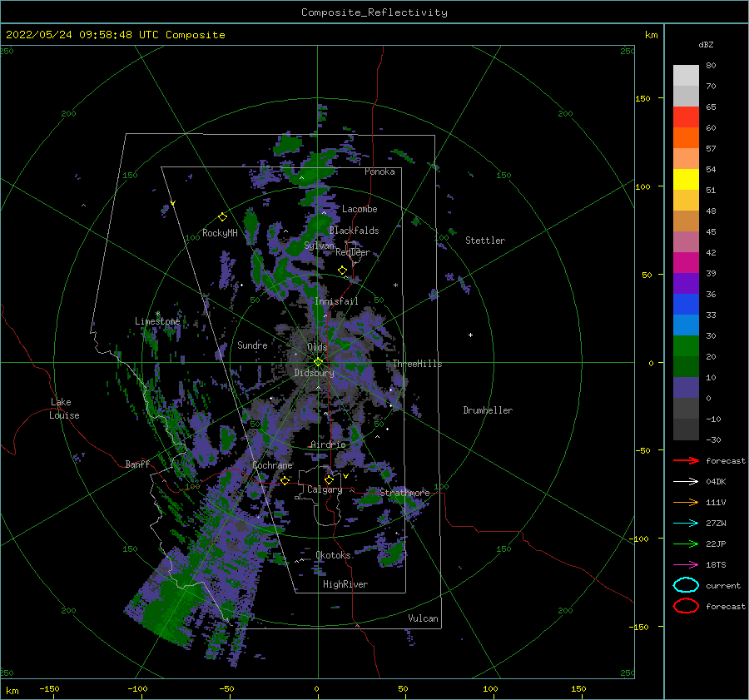Click the Stettler label
Screen dimensions: 749x700
485,241
